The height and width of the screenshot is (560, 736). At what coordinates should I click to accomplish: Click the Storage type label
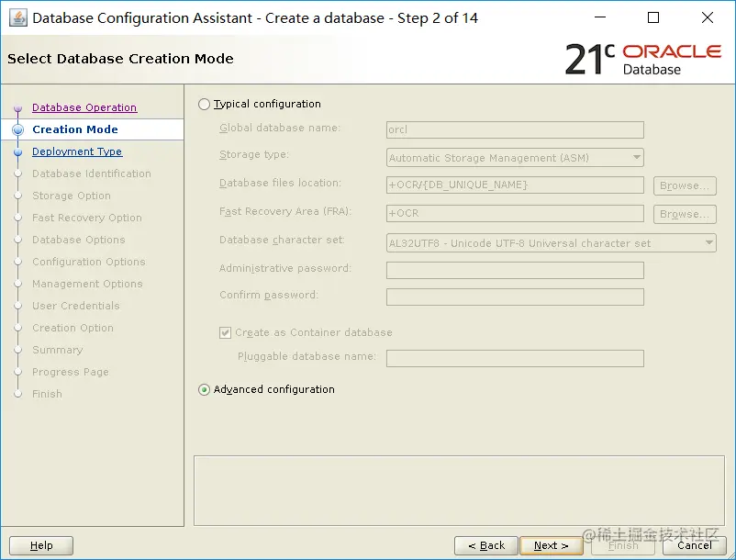pyautogui.click(x=254, y=154)
